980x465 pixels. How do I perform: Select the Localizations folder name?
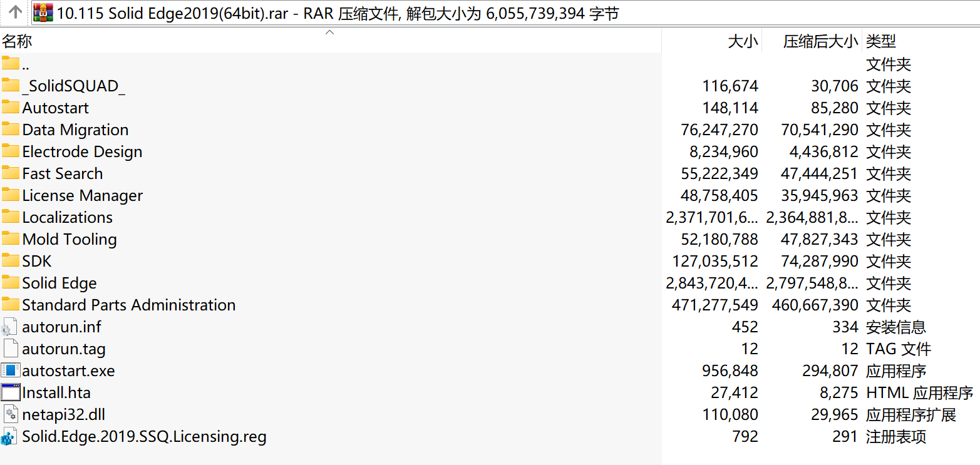point(68,217)
